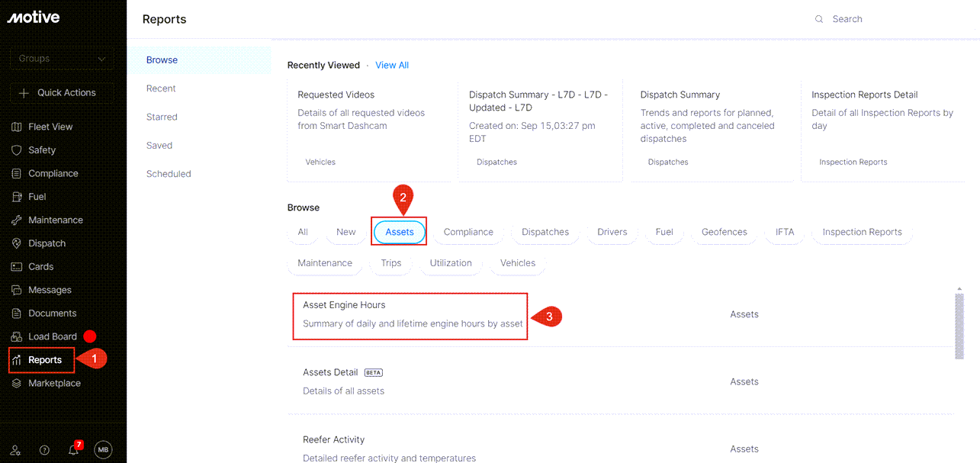Open the Cards section in the sidebar
The width and height of the screenshot is (980, 463).
coord(40,267)
